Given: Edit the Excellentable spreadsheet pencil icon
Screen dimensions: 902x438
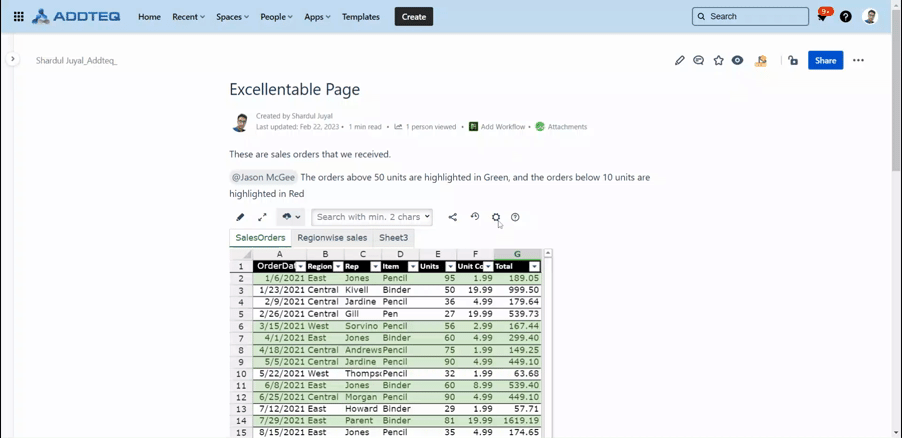Looking at the screenshot, I should pos(240,217).
